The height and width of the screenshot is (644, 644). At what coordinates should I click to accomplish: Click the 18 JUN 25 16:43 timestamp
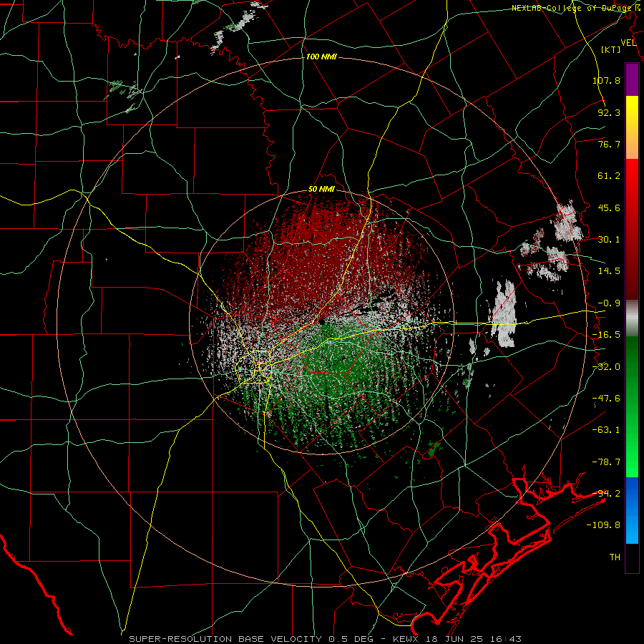[472, 639]
